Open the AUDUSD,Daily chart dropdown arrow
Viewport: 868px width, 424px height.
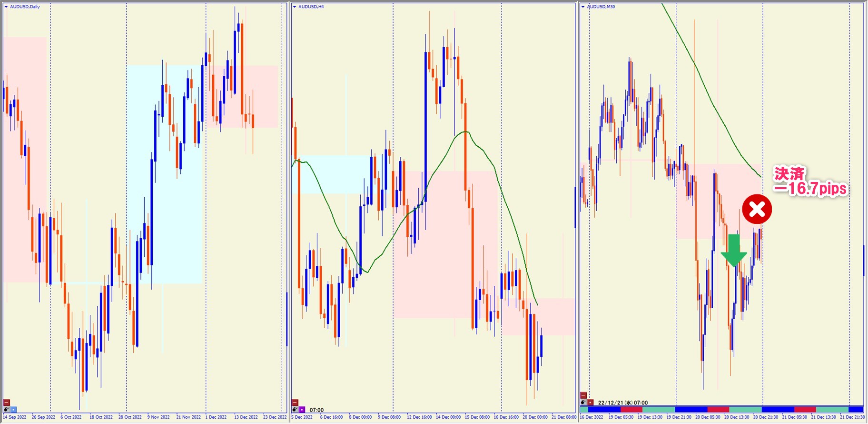(6, 7)
